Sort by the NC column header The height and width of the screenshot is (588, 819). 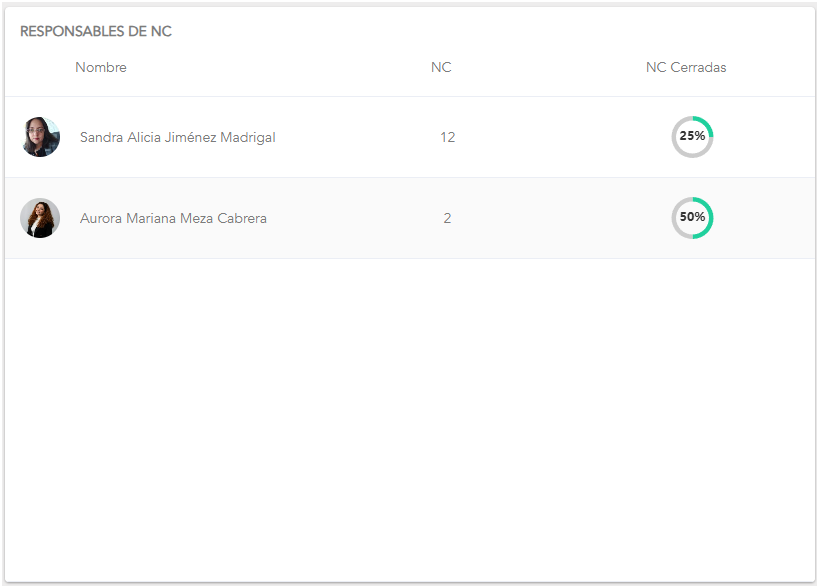[441, 68]
